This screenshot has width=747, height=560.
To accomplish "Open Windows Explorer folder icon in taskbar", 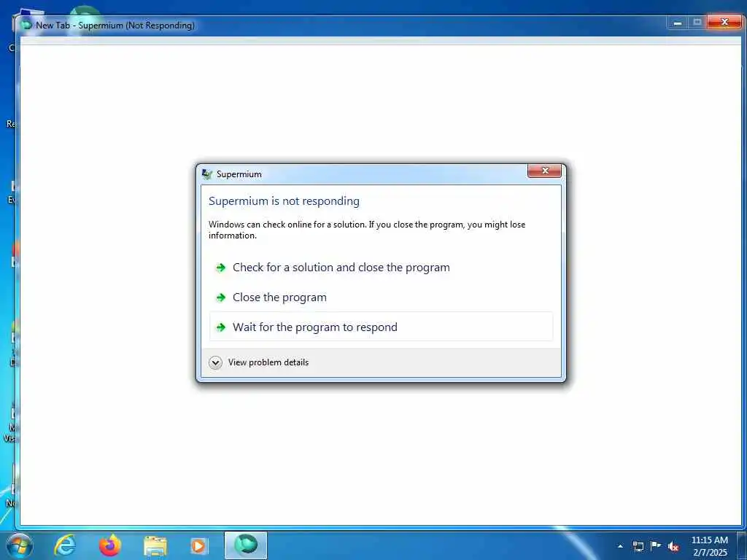I will (155, 546).
